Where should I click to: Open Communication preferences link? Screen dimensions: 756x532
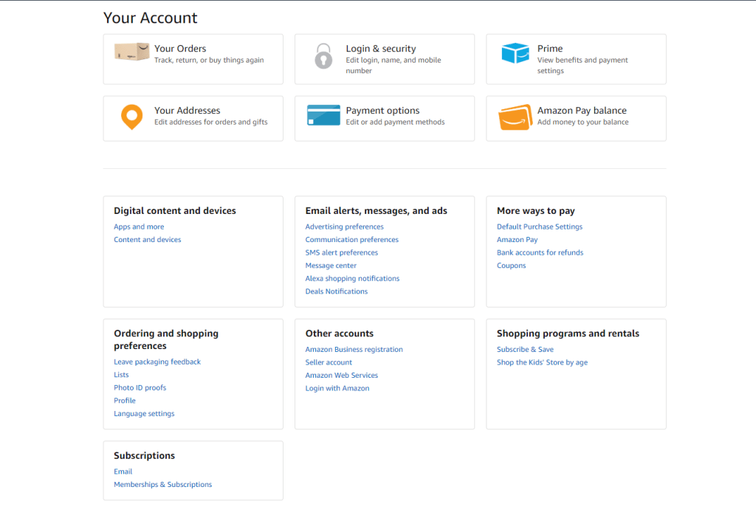point(352,240)
